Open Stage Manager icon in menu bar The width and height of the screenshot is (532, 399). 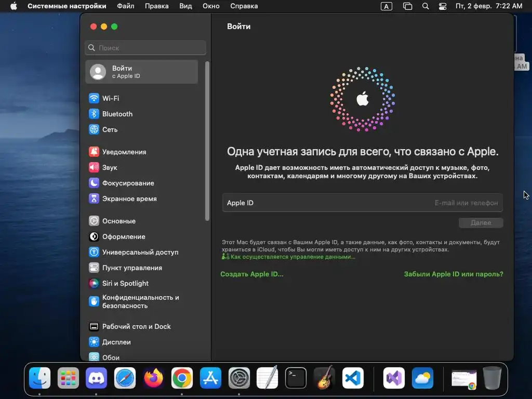click(x=407, y=6)
